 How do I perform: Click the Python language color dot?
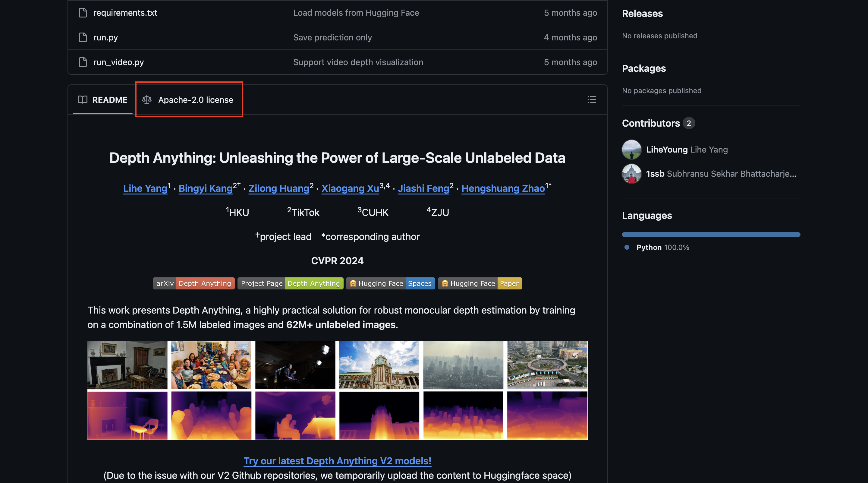pyautogui.click(x=627, y=247)
